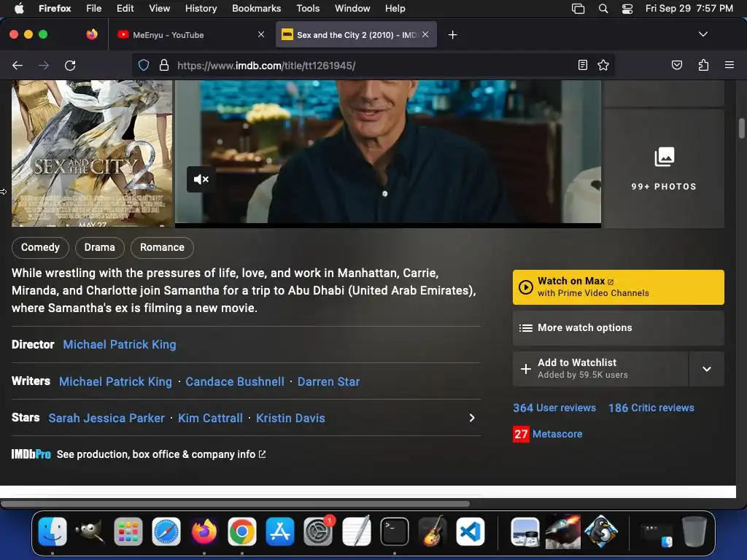Screen dimensions: 747x560
Task: Launch Visual Studio Code from Dock
Action: point(471,532)
